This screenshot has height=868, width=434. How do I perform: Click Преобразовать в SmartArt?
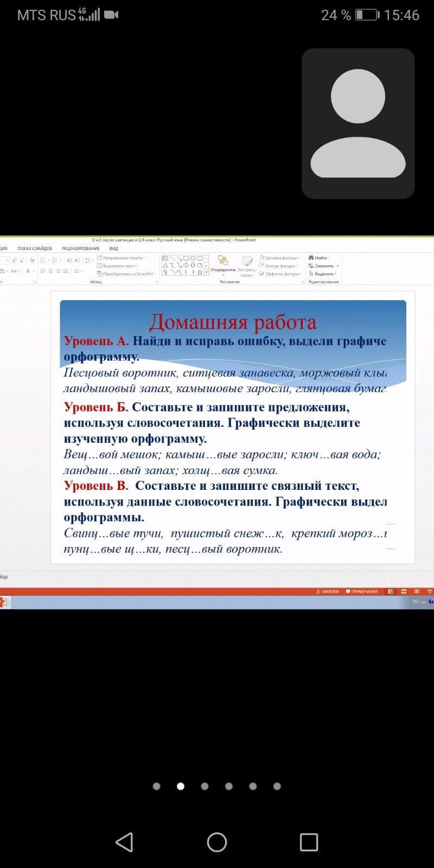click(x=126, y=274)
